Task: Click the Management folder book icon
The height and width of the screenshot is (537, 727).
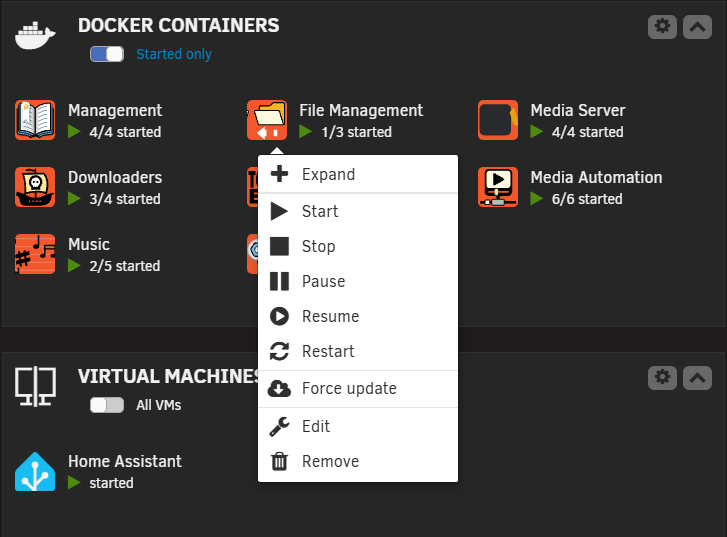Action: [35, 120]
